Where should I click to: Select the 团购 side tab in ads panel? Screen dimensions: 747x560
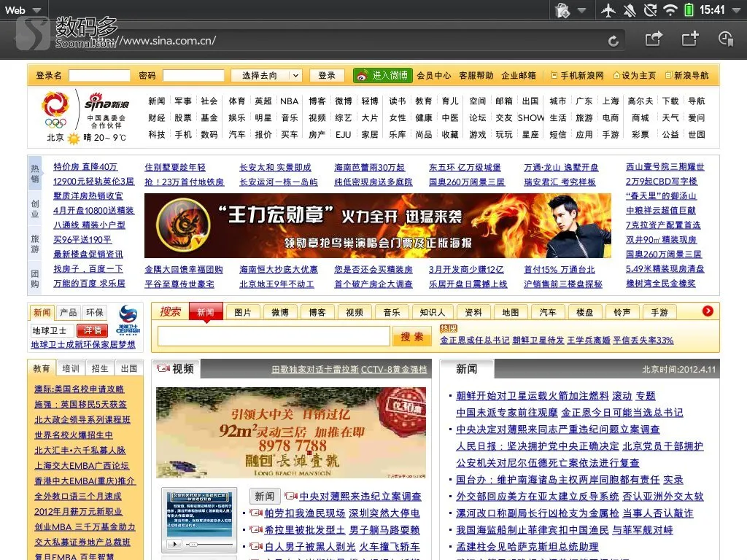point(35,279)
